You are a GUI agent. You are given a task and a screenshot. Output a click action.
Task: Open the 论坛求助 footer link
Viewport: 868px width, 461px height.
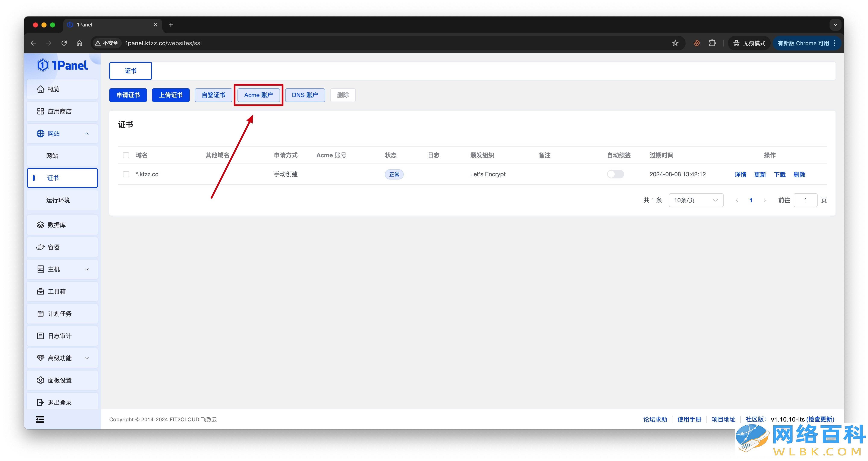655,420
